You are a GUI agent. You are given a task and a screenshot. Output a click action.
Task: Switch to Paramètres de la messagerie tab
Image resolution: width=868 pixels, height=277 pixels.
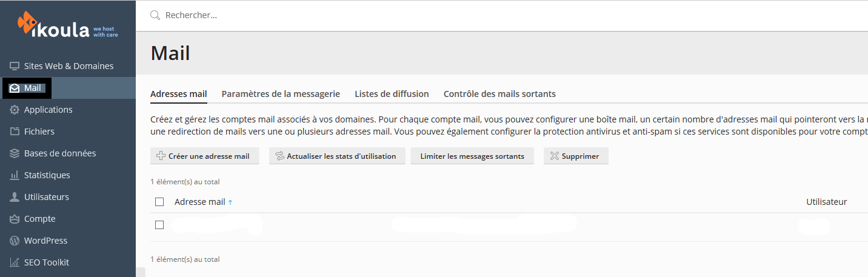(x=281, y=94)
